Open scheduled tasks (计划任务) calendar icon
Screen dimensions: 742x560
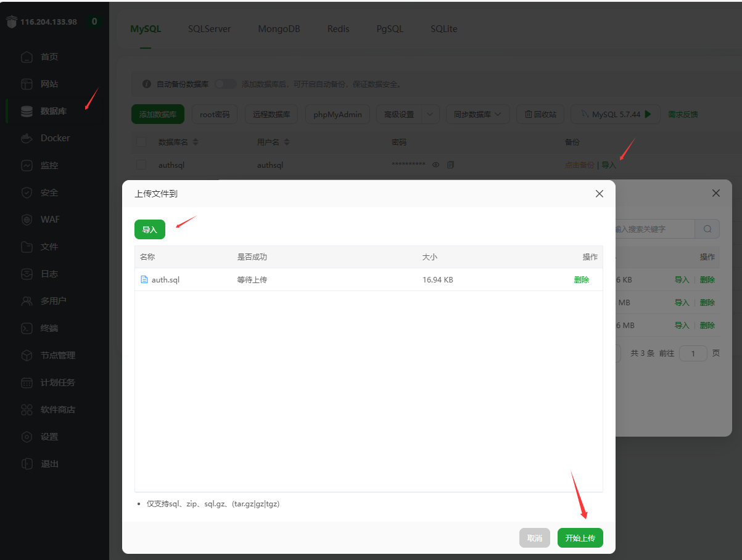point(27,382)
